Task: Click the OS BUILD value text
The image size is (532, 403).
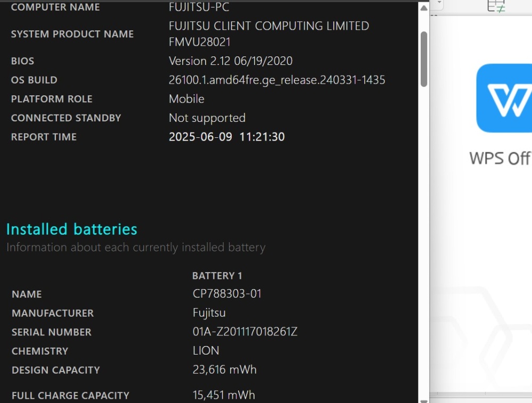Action: 277,80
